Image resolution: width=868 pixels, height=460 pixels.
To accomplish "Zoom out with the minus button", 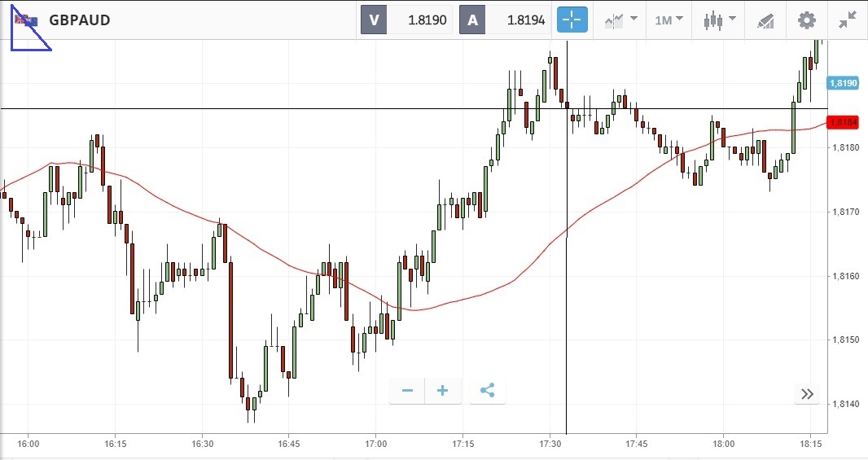I will 407,392.
